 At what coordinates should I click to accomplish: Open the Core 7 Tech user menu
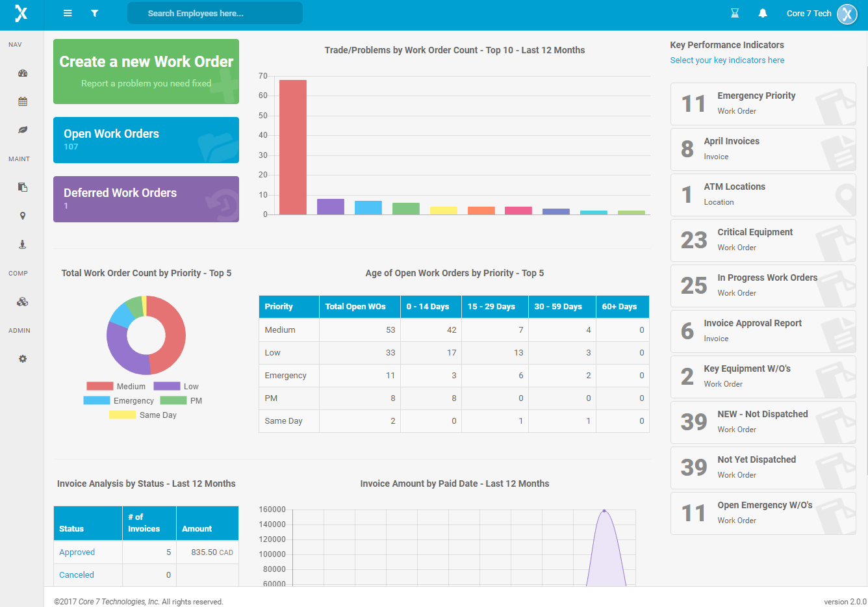pos(809,13)
